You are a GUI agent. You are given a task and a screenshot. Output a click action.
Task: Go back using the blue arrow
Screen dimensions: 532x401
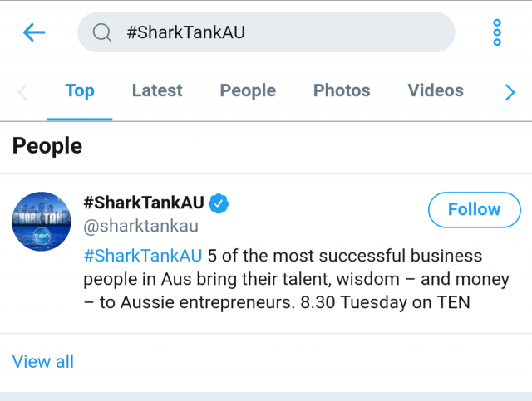click(x=34, y=32)
